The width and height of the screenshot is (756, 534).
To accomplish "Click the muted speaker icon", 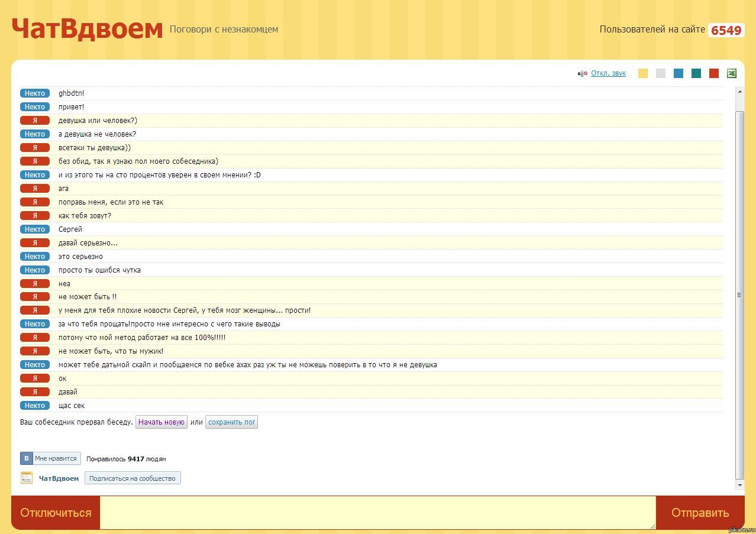I will point(582,73).
